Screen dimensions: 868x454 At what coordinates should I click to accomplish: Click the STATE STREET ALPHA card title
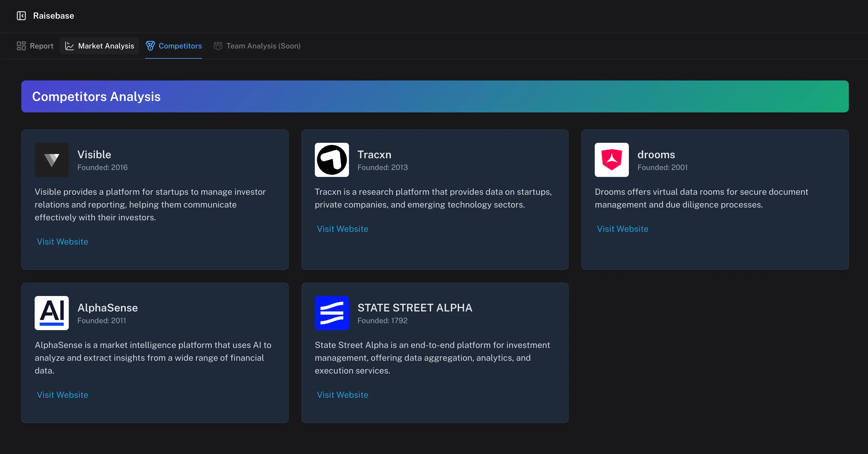click(x=415, y=307)
